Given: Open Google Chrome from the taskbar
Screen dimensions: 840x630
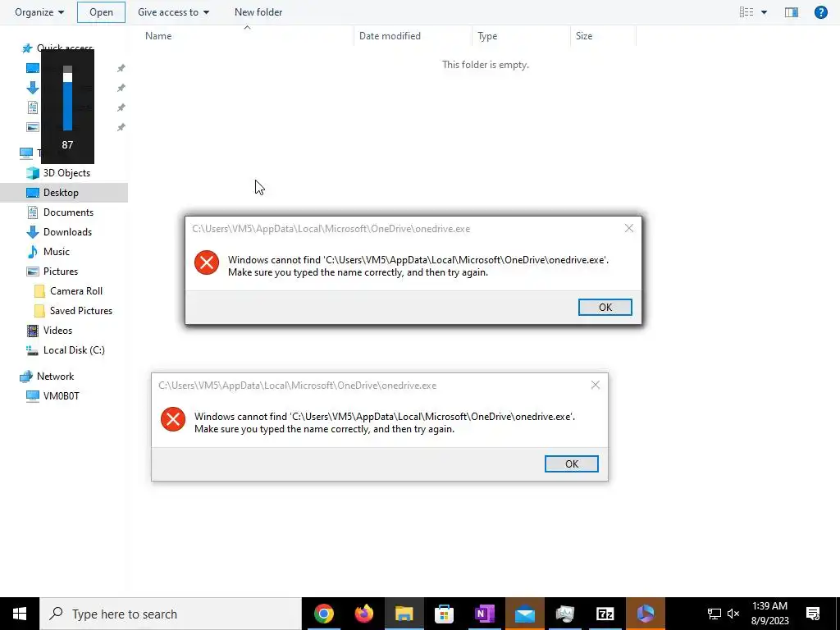Looking at the screenshot, I should pyautogui.click(x=323, y=614).
